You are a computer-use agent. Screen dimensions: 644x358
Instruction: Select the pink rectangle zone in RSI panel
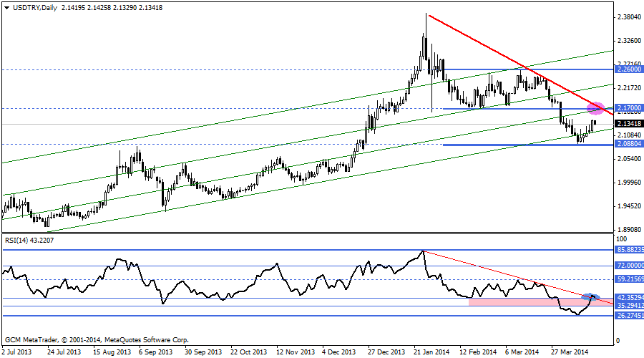pyautogui.click(x=542, y=302)
